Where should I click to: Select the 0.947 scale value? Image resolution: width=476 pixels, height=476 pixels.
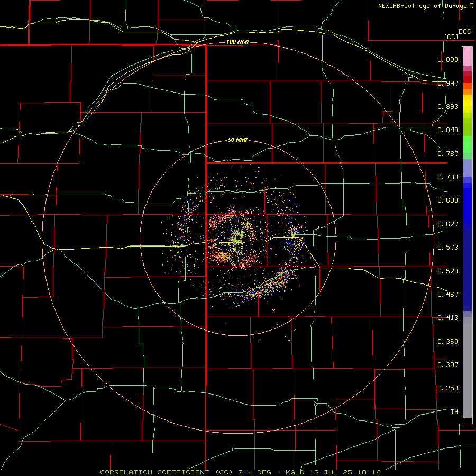pyautogui.click(x=448, y=83)
